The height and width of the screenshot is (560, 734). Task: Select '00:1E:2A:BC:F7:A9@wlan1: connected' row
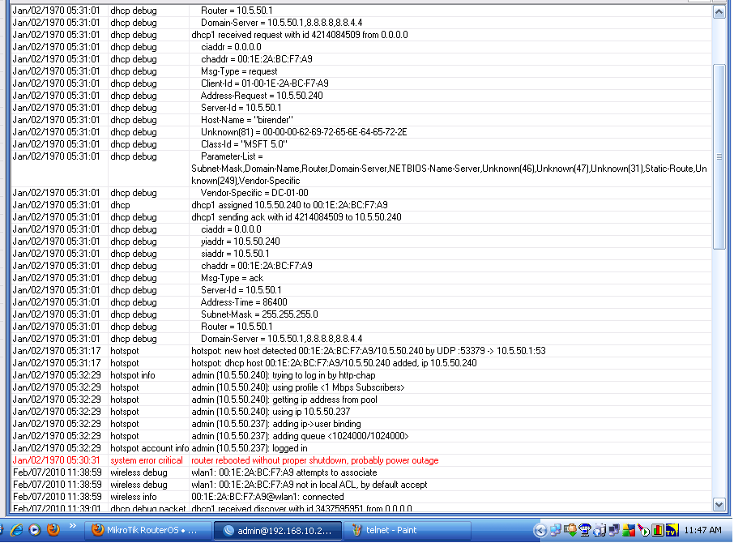pyautogui.click(x=361, y=498)
